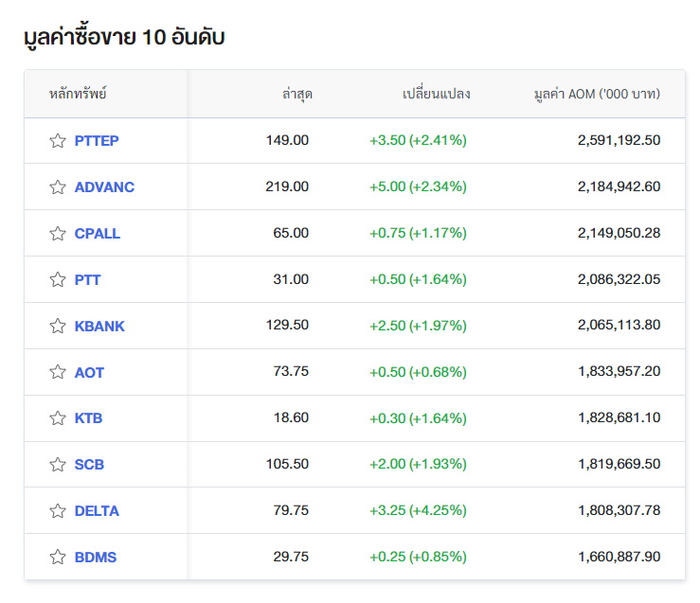The height and width of the screenshot is (603, 700).
Task: Click the trade value 2,184,942.60
Action: 619,186
